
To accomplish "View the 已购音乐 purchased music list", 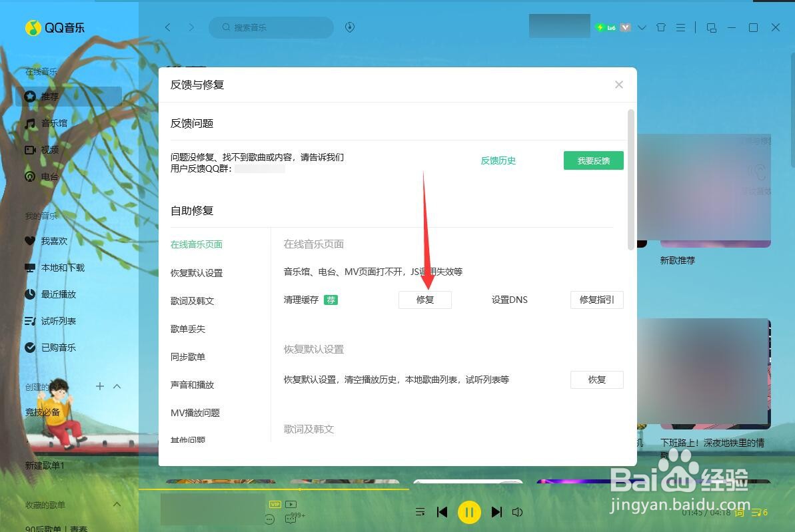I will coord(30,347).
